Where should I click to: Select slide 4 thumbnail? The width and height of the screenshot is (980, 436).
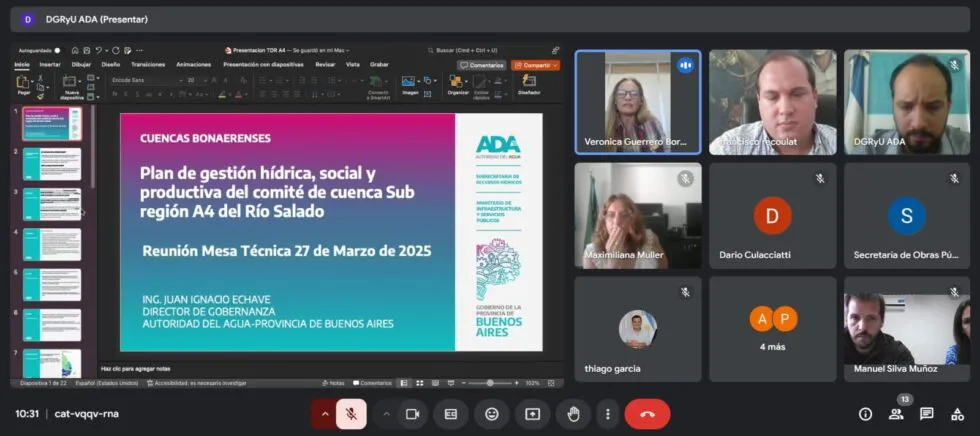coord(52,244)
